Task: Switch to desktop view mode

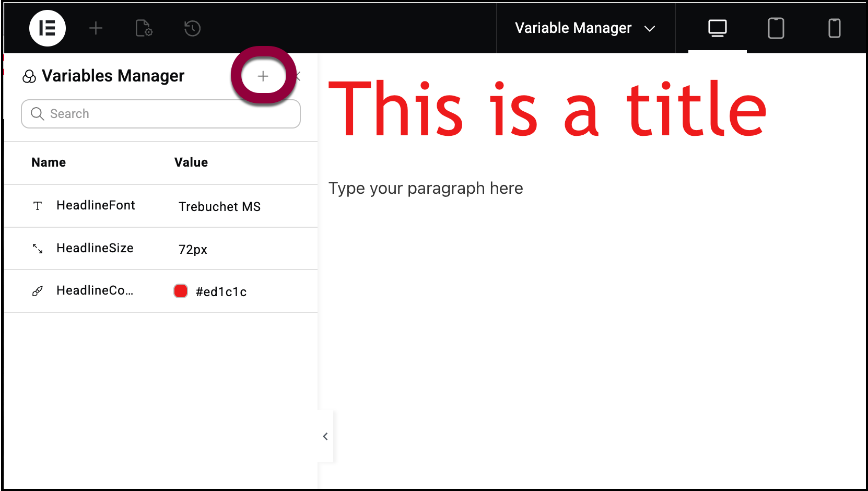Action: pos(717,28)
